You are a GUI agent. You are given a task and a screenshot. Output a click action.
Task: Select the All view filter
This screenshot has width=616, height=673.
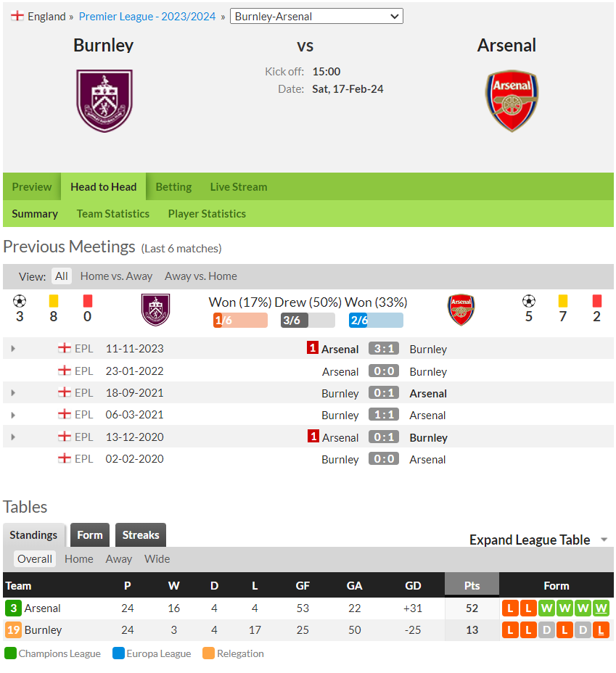[62, 276]
